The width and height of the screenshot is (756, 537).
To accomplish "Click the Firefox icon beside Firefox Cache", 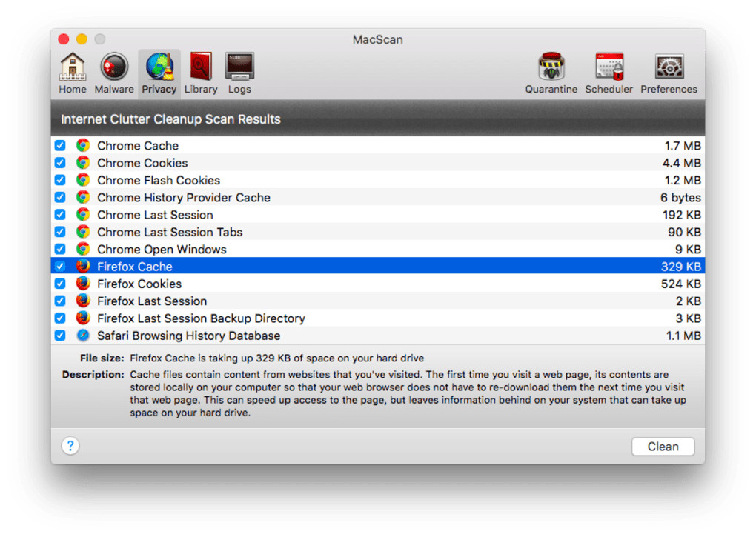I will pos(83,267).
